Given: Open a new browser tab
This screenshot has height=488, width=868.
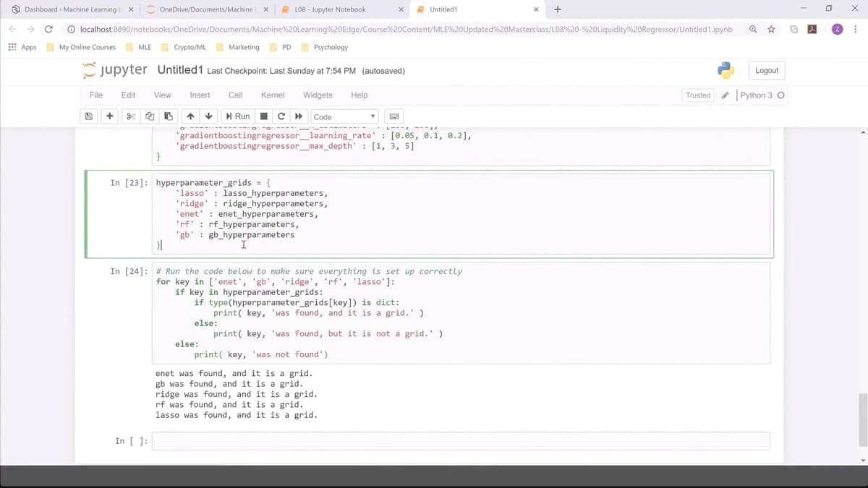Looking at the screenshot, I should click(x=558, y=9).
